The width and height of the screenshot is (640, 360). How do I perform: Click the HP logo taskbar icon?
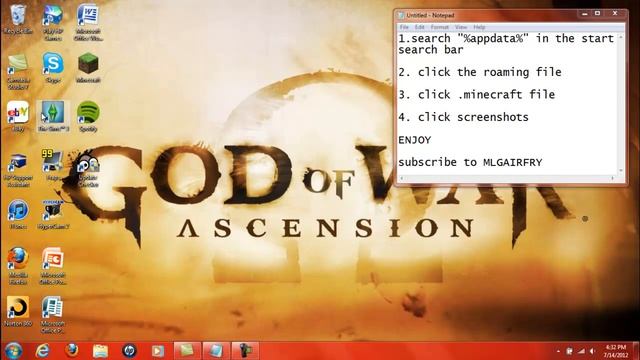(129, 351)
